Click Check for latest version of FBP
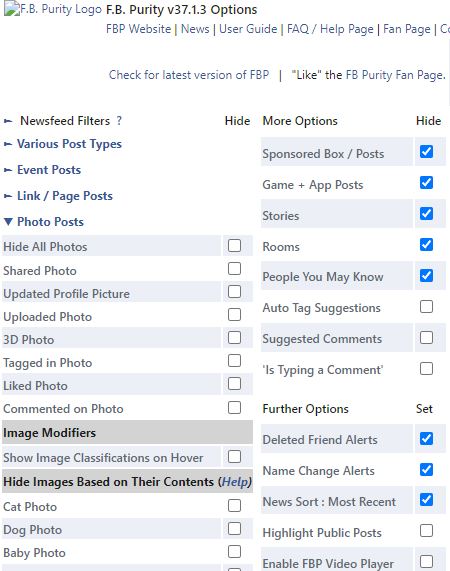450x571 pixels. tap(189, 75)
